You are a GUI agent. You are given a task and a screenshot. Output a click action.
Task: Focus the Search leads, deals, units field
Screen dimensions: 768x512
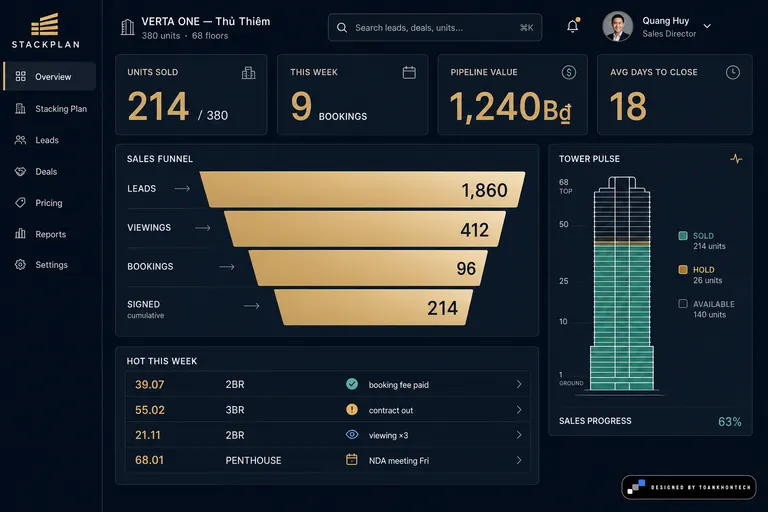coord(435,27)
